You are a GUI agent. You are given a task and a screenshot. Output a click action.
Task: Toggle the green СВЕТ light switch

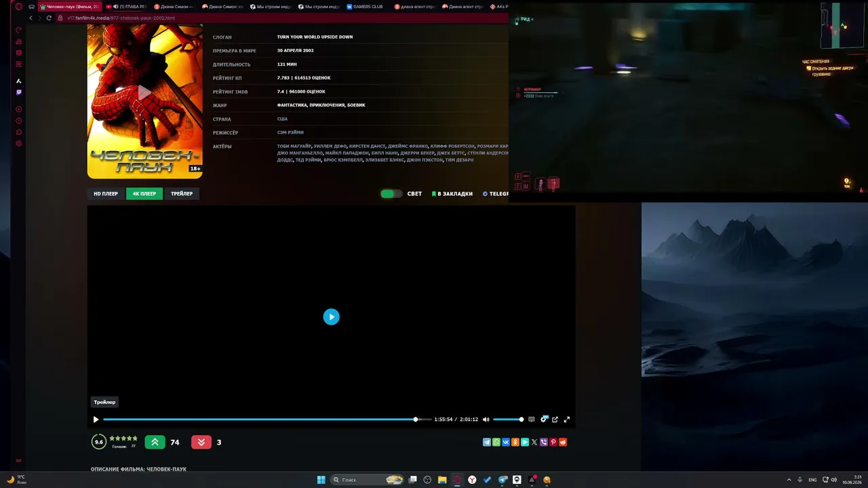[x=391, y=194]
